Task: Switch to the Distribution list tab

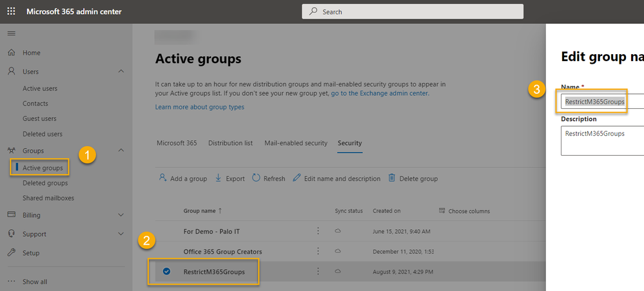Action: pyautogui.click(x=230, y=143)
